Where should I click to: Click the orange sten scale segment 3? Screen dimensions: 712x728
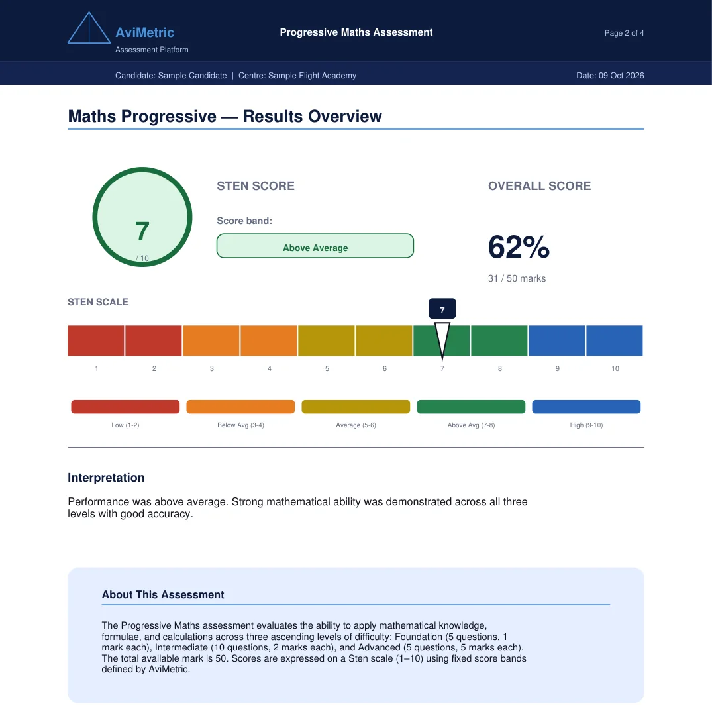coord(211,340)
